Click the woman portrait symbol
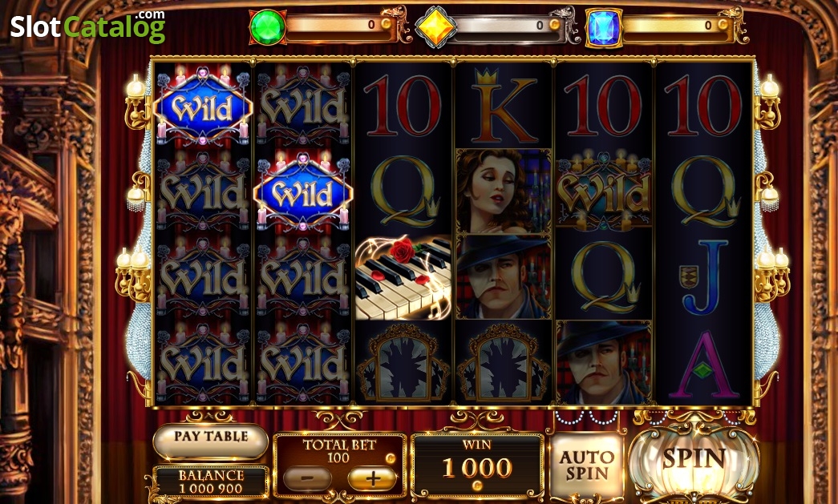 pos(504,192)
